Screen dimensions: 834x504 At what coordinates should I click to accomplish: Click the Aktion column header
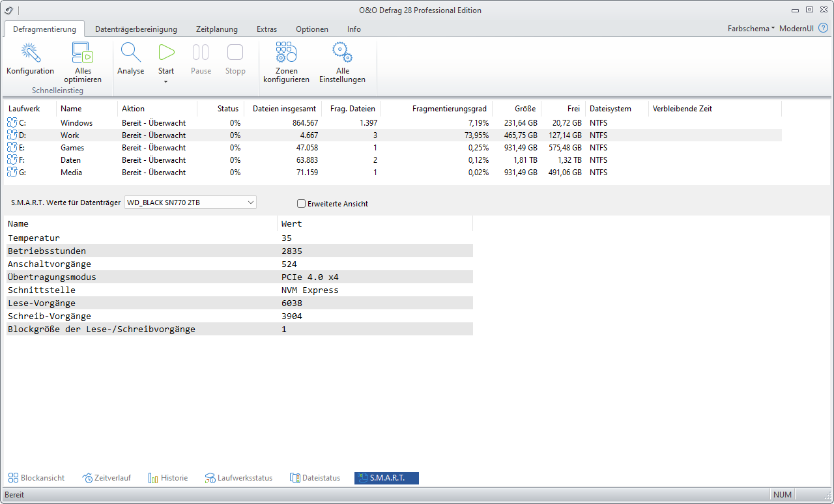pos(156,109)
